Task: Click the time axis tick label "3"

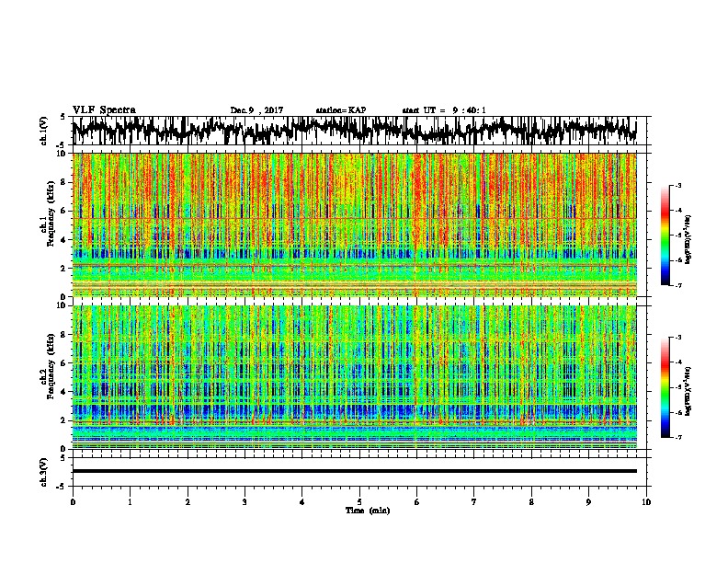Action: tap(245, 502)
